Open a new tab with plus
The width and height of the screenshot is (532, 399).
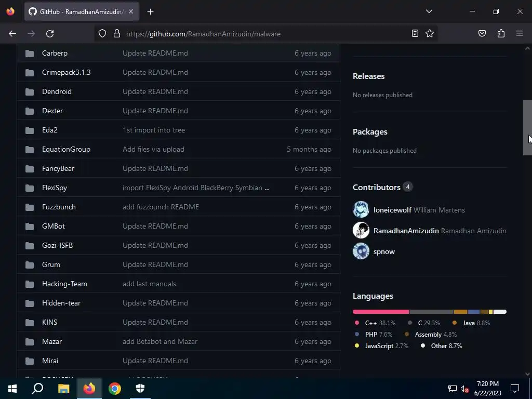click(x=150, y=12)
